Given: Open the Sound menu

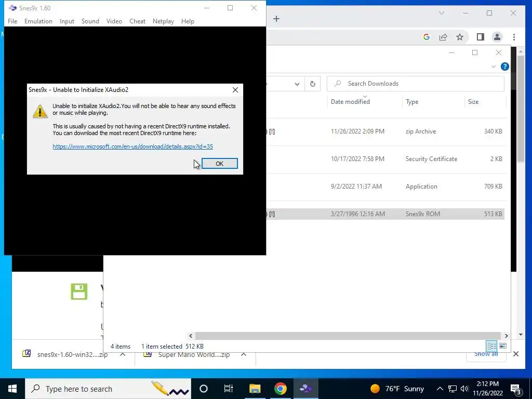Looking at the screenshot, I should pyautogui.click(x=90, y=21).
